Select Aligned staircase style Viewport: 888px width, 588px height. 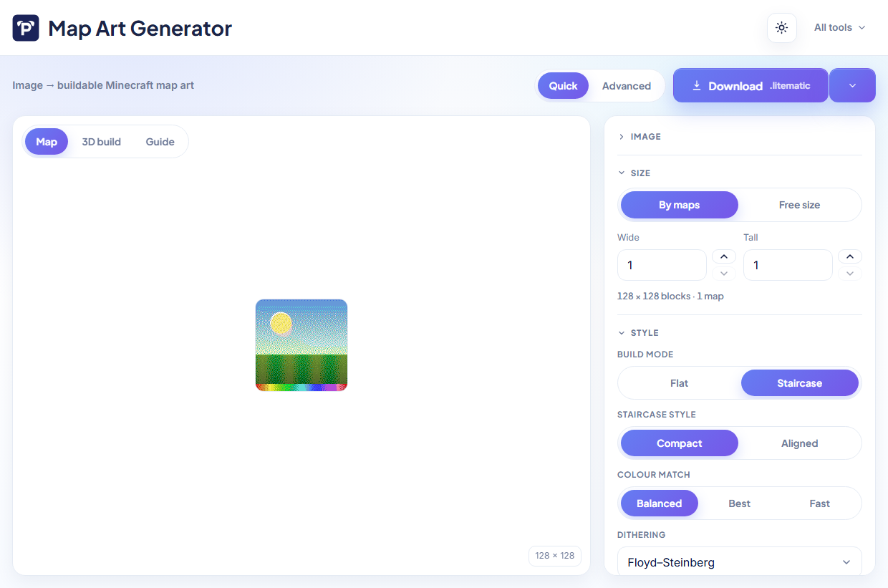pyautogui.click(x=799, y=443)
